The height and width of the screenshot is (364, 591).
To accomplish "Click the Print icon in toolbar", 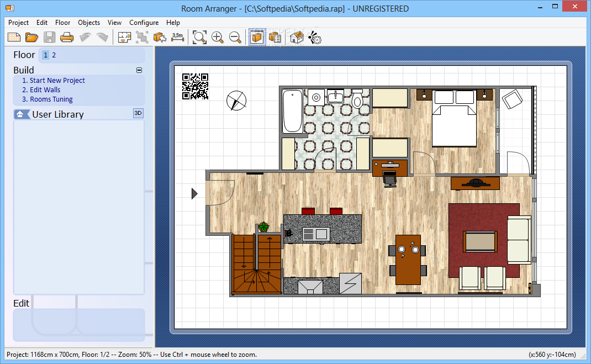I will [x=67, y=38].
